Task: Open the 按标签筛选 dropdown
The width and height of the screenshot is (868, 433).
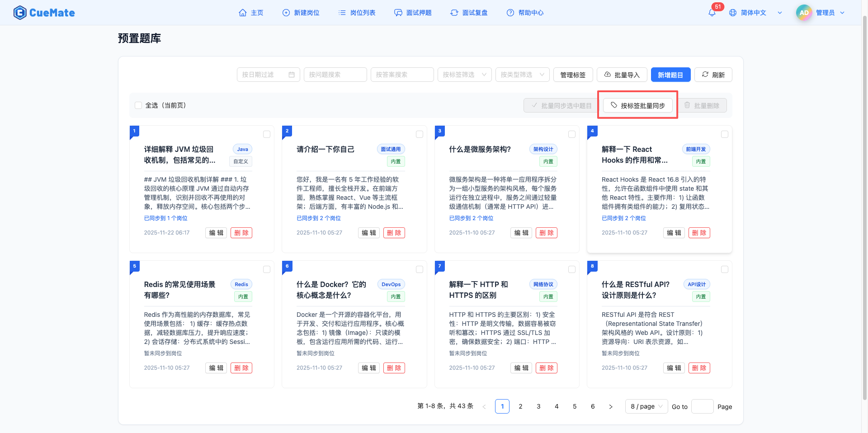Action: (x=464, y=75)
